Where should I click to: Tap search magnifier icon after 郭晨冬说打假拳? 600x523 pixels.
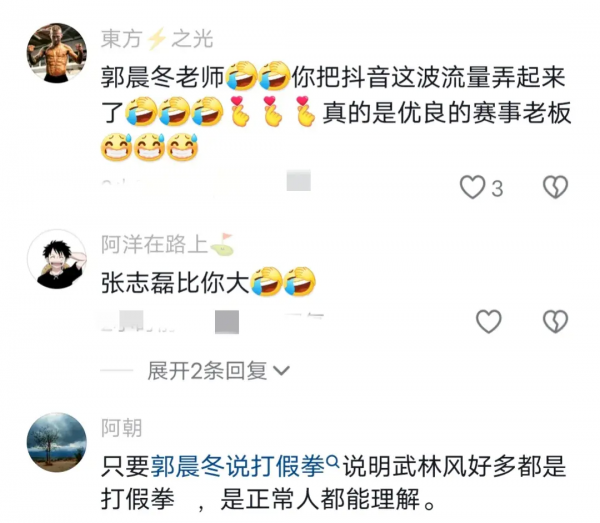pyautogui.click(x=333, y=462)
